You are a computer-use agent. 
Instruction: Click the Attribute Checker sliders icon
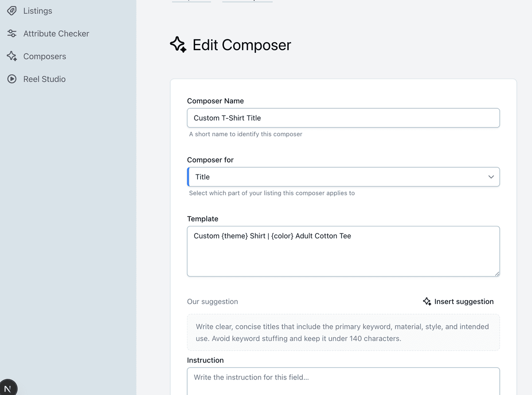click(x=12, y=33)
